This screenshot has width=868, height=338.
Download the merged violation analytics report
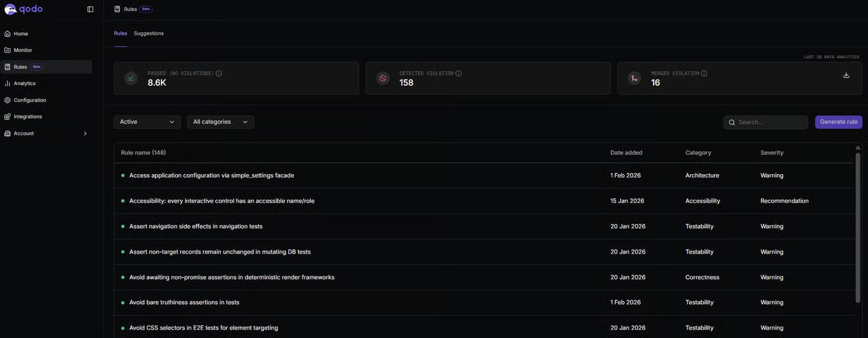coord(846,75)
